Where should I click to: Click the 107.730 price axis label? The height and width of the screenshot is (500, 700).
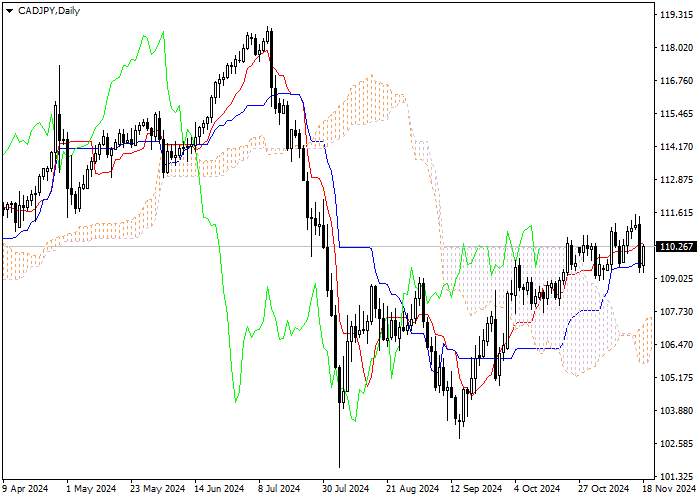click(x=676, y=312)
